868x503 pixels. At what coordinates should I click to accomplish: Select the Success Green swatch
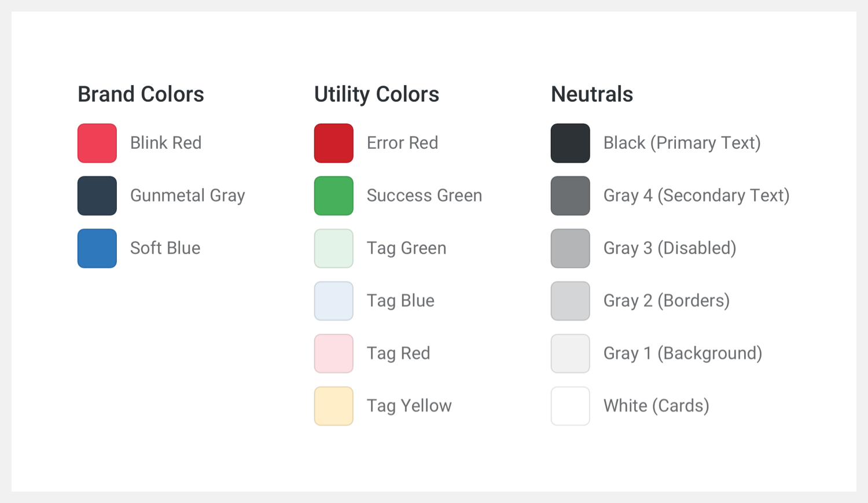coord(334,196)
